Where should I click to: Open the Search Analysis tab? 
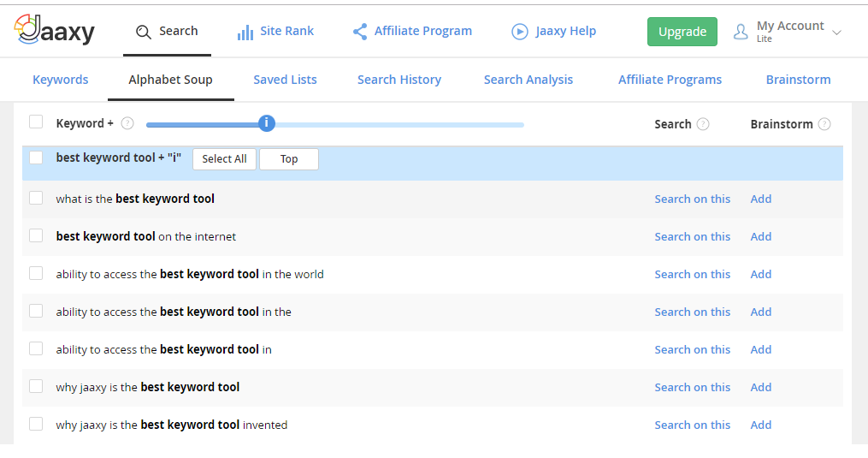click(528, 80)
